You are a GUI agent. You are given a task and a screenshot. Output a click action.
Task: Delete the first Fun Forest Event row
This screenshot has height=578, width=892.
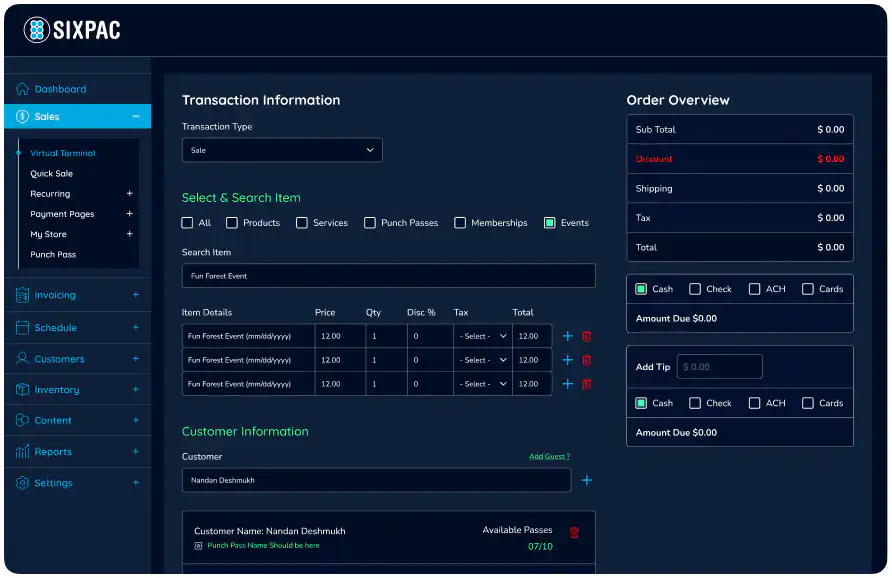coord(587,335)
